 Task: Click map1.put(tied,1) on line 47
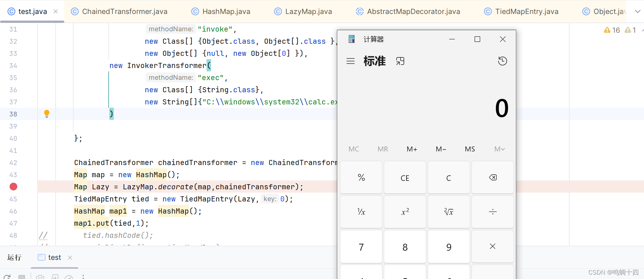click(111, 223)
